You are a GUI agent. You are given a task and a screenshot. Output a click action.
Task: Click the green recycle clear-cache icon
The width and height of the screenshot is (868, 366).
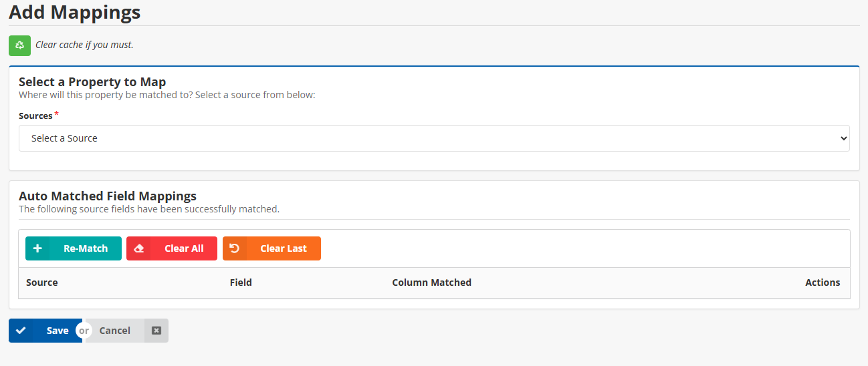(x=19, y=45)
